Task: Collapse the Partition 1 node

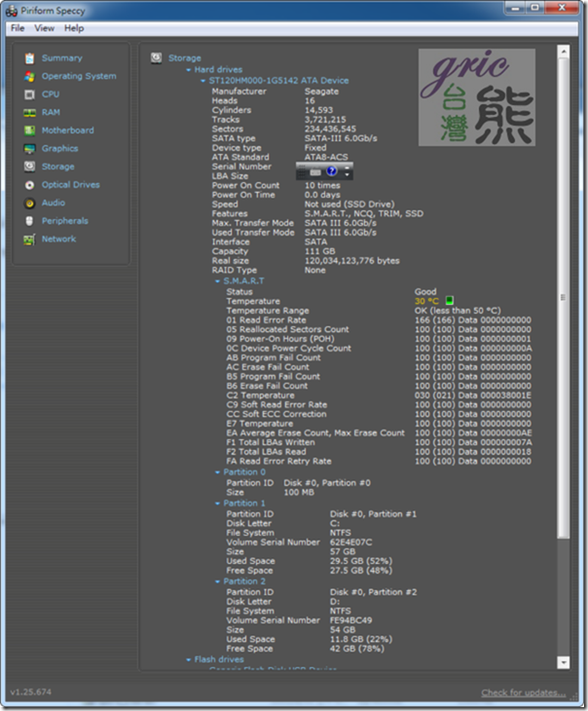Action: point(217,504)
